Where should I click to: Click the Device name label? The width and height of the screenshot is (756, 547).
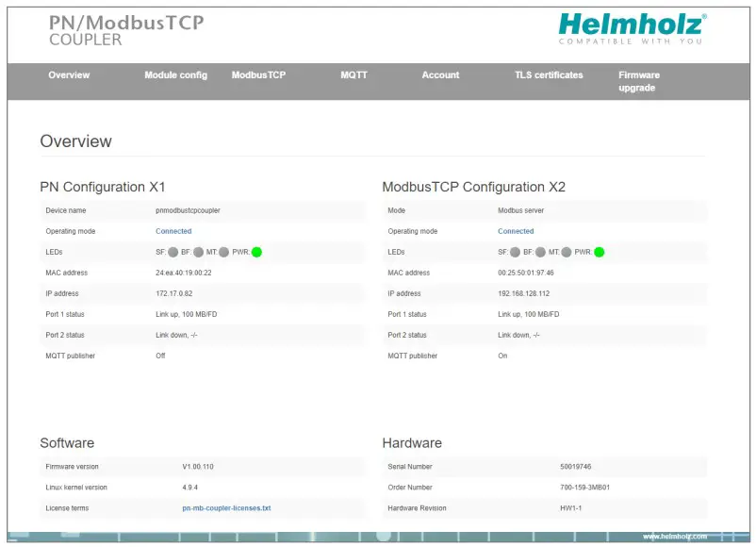66,211
